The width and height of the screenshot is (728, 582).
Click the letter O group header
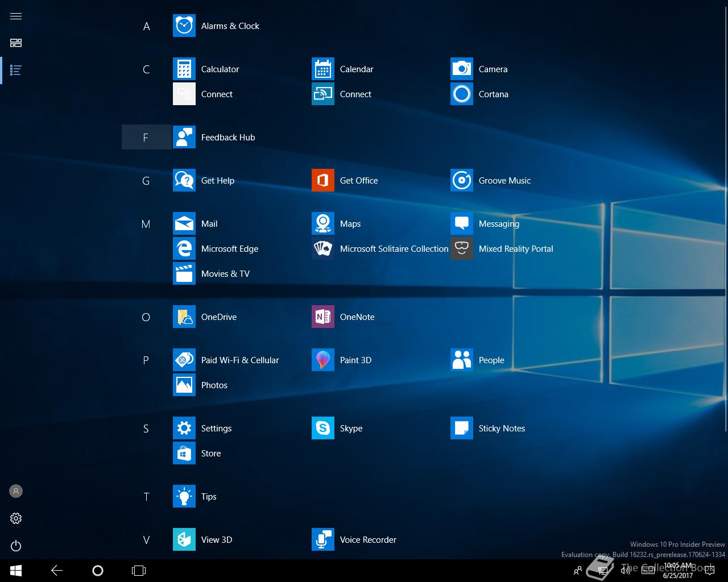[146, 317]
